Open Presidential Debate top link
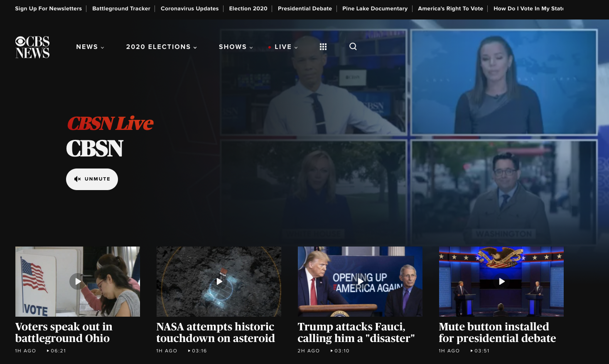This screenshot has width=609, height=364. (x=305, y=8)
